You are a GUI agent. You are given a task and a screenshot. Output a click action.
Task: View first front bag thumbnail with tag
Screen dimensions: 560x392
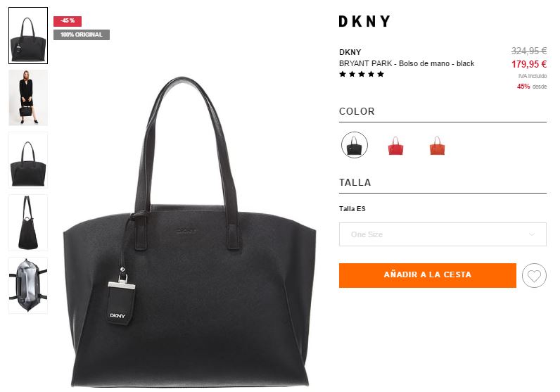pyautogui.click(x=28, y=35)
